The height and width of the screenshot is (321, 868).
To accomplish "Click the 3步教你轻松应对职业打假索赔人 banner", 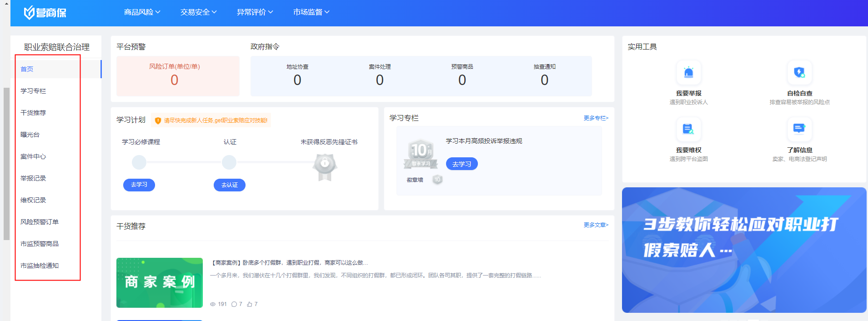I will 744,250.
